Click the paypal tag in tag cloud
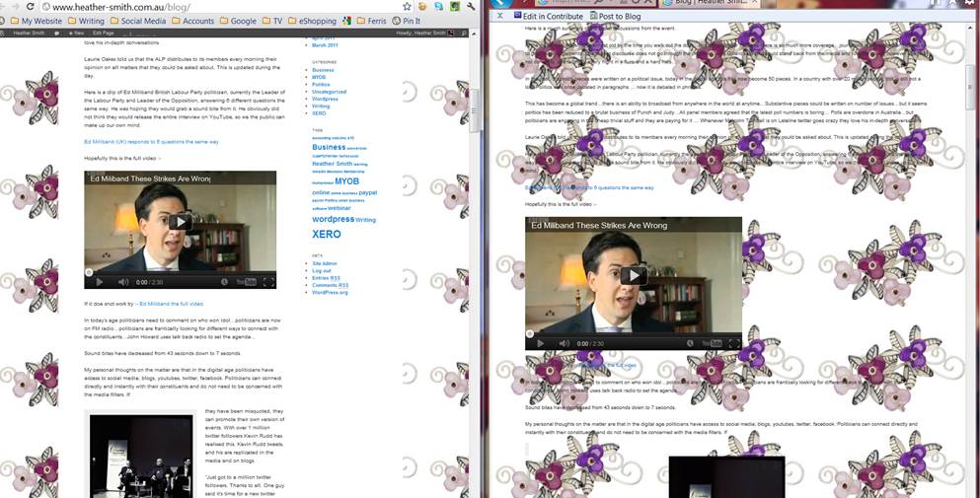 [367, 193]
